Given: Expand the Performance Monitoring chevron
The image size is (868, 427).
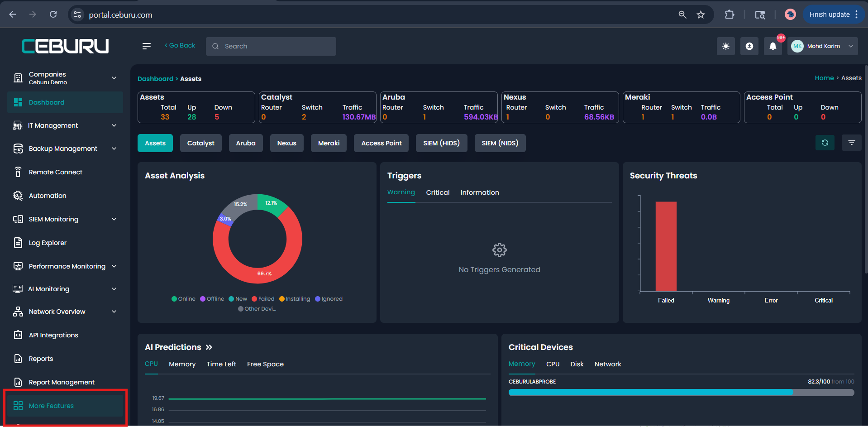Looking at the screenshot, I should [114, 266].
